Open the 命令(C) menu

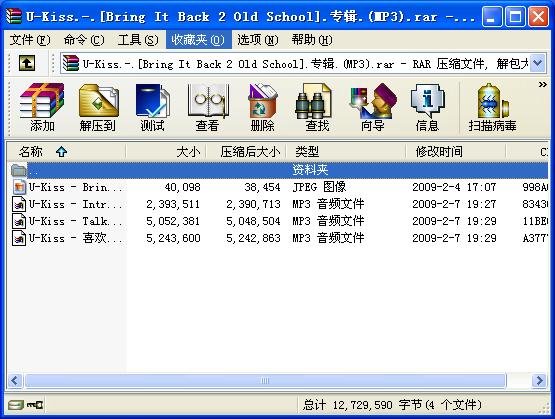coord(84,40)
